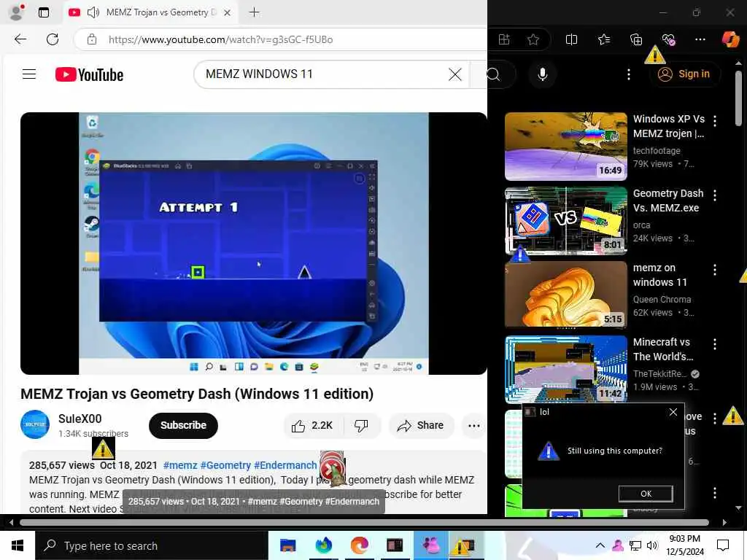Open the tab actions menu icon

43,12
